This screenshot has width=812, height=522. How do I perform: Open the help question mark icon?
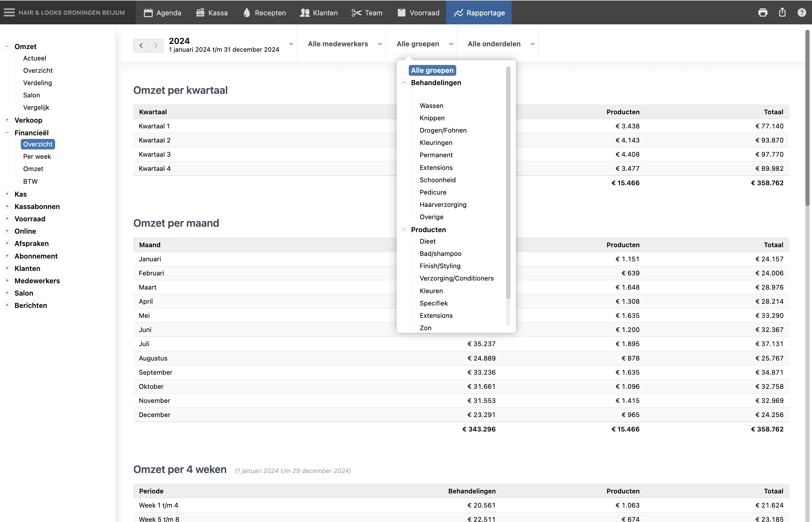pos(801,13)
